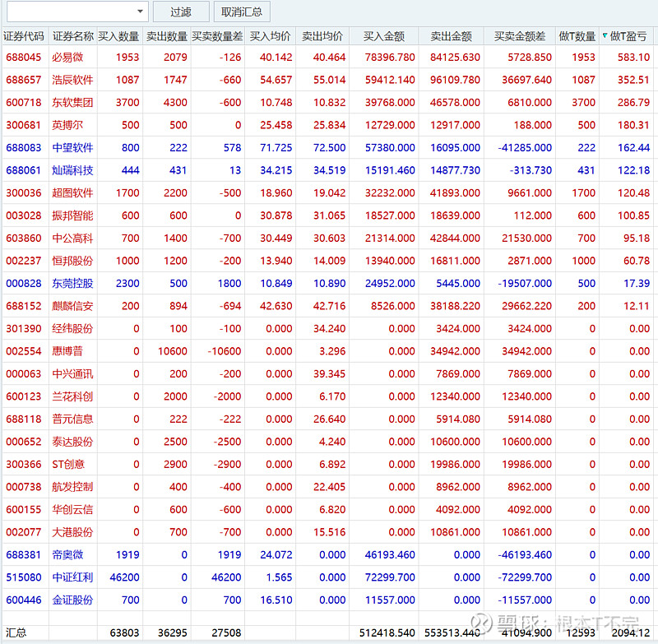
Task: Click the 取消汇总 button
Action: tap(242, 12)
